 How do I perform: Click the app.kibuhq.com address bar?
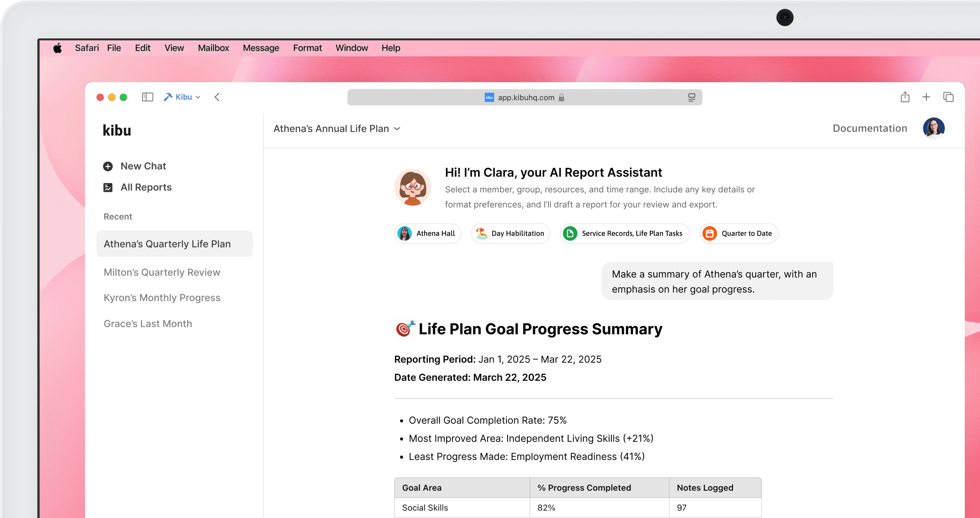(525, 97)
